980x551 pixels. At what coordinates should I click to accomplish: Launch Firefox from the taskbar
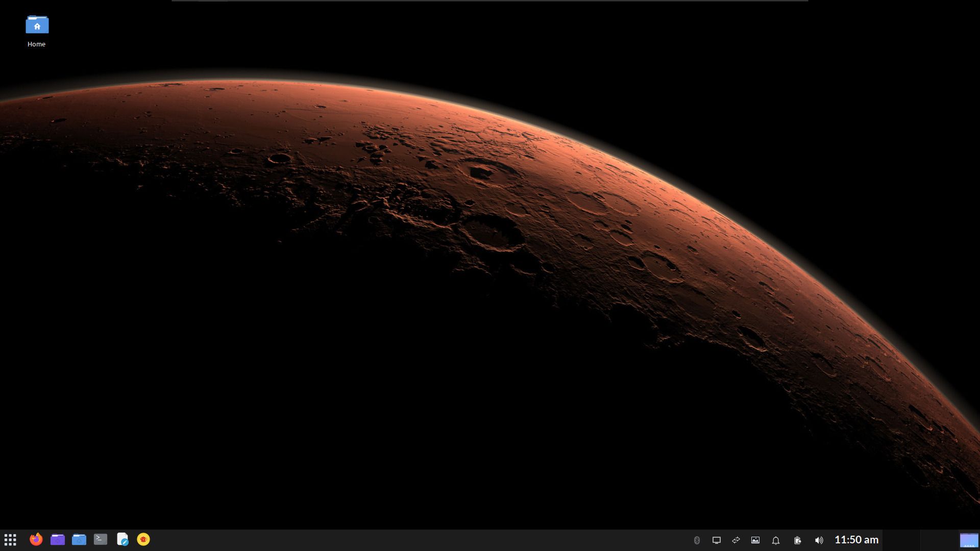coord(36,539)
